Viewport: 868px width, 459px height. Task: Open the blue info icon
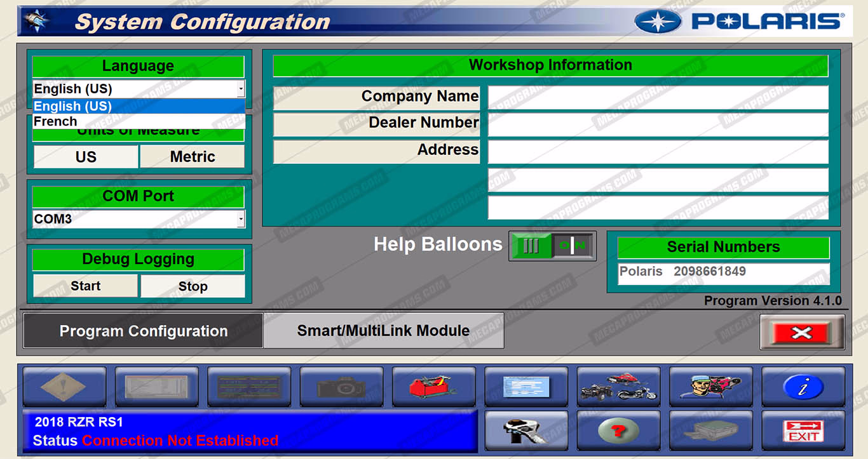coord(803,387)
